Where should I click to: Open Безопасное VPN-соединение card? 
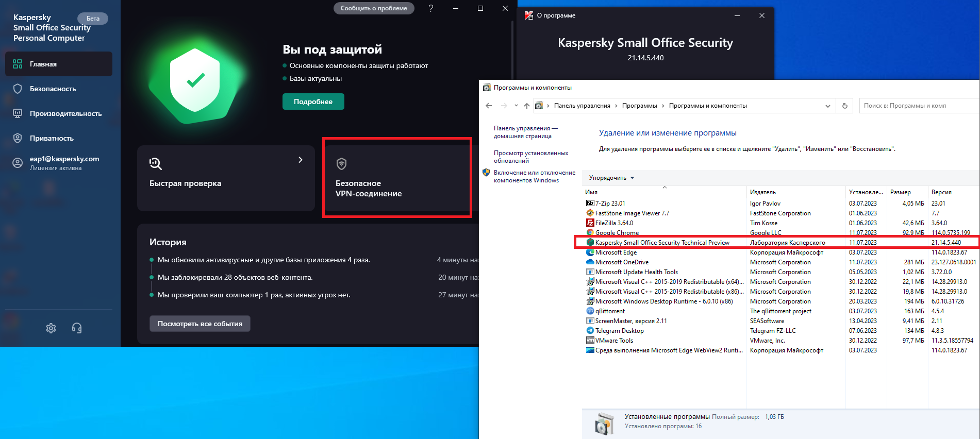397,178
